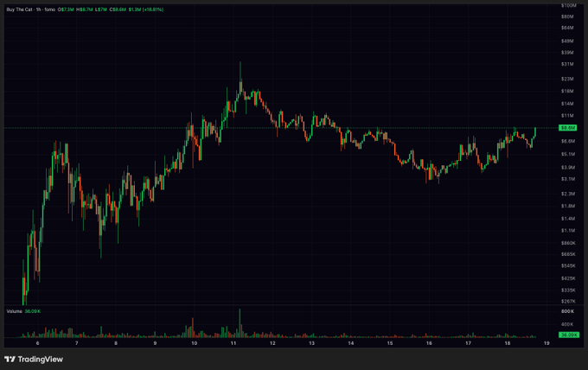
Task: Click date 8 on the time axis
Action: pos(116,343)
